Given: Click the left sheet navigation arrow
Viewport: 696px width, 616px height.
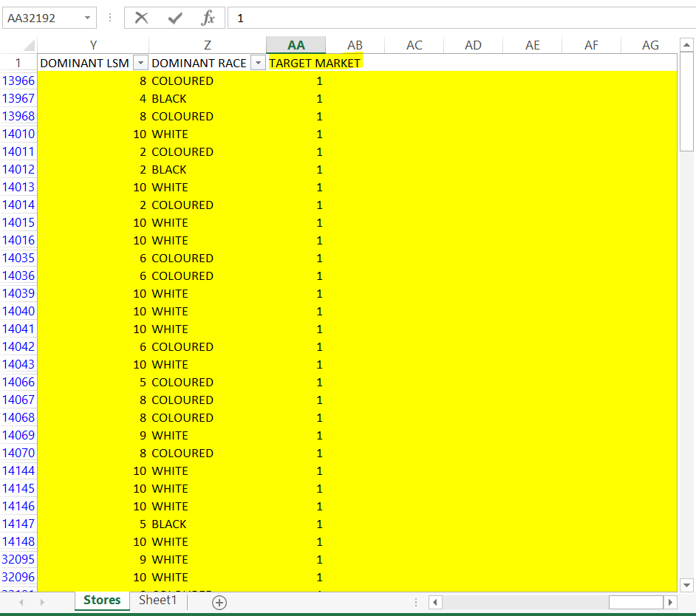Looking at the screenshot, I should 21,603.
